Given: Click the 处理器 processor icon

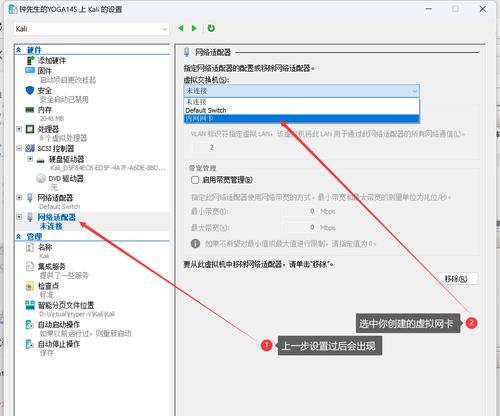Looking at the screenshot, I should pos(30,129).
